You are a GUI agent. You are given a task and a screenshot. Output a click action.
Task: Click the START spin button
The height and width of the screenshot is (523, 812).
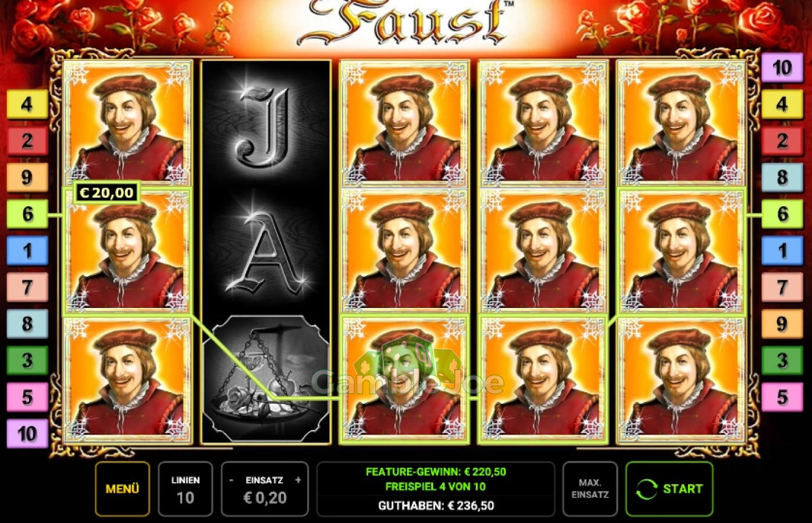click(x=669, y=489)
